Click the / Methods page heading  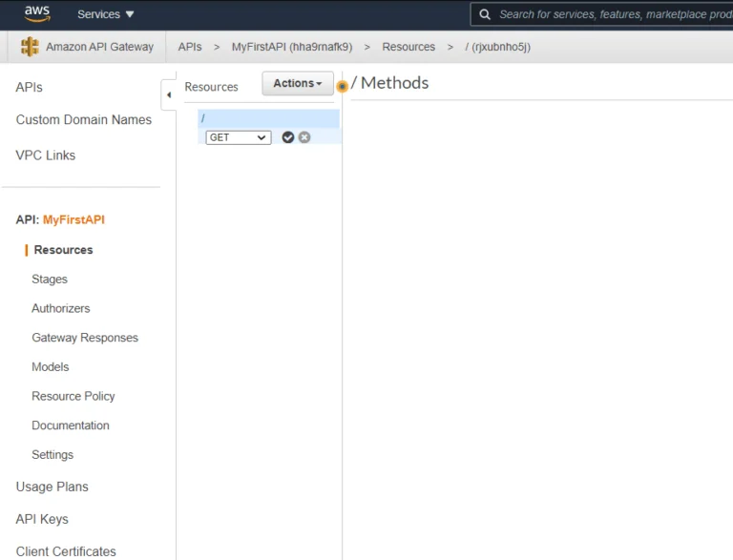pyautogui.click(x=389, y=83)
